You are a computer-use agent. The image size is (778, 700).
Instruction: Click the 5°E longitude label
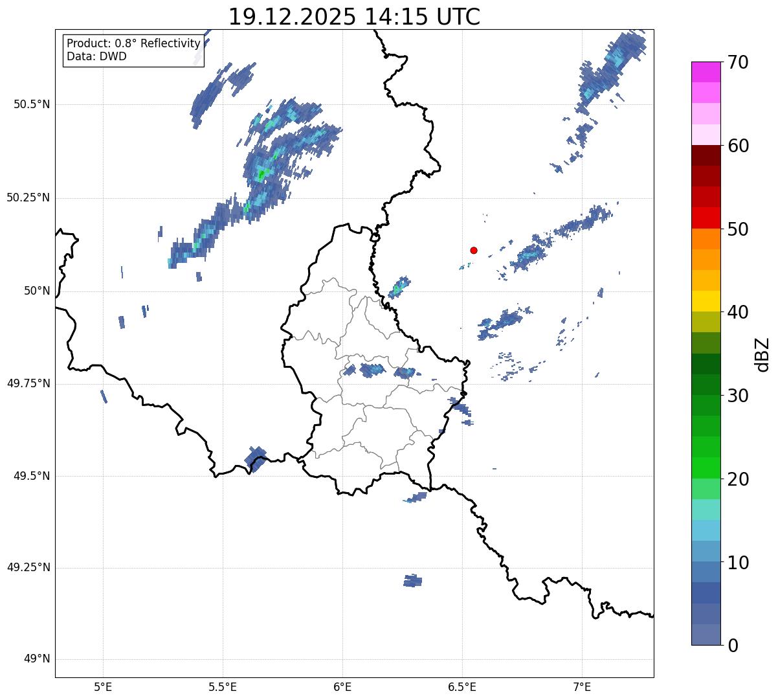click(103, 686)
